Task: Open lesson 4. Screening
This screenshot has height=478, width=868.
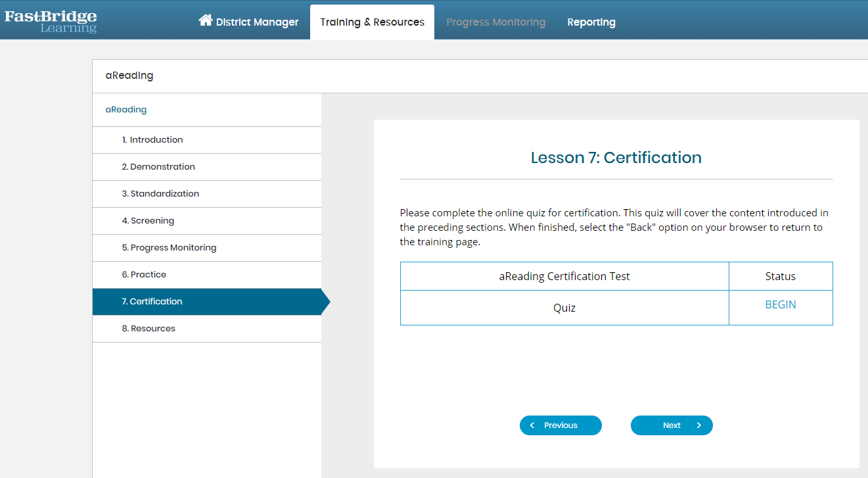Action: tap(207, 221)
